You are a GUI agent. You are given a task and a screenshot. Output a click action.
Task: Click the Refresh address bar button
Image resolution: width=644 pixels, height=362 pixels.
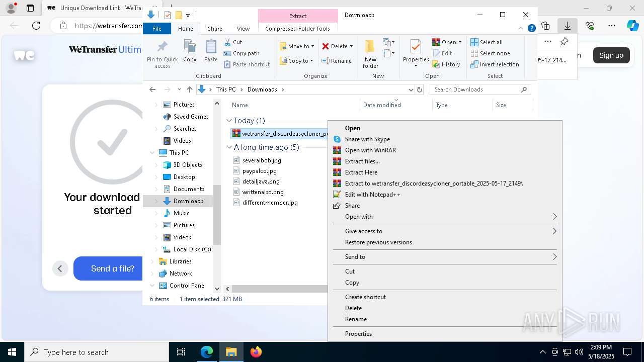click(420, 89)
